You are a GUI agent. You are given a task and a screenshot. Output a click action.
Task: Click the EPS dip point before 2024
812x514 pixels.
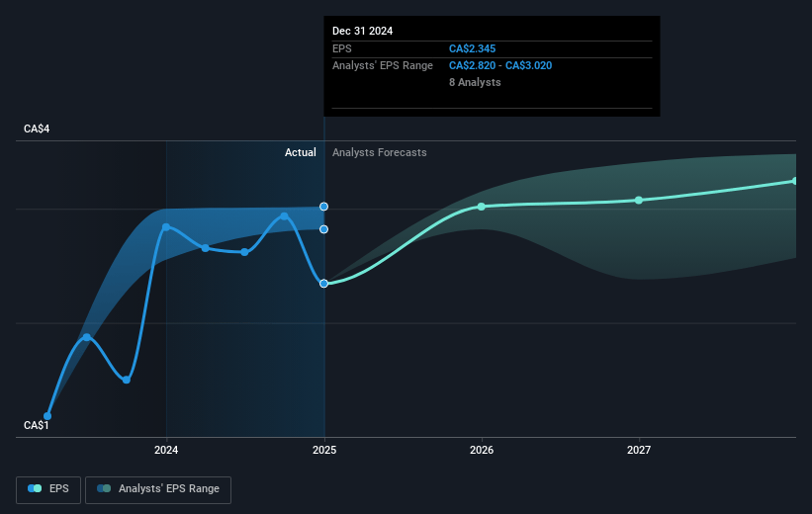coord(127,380)
